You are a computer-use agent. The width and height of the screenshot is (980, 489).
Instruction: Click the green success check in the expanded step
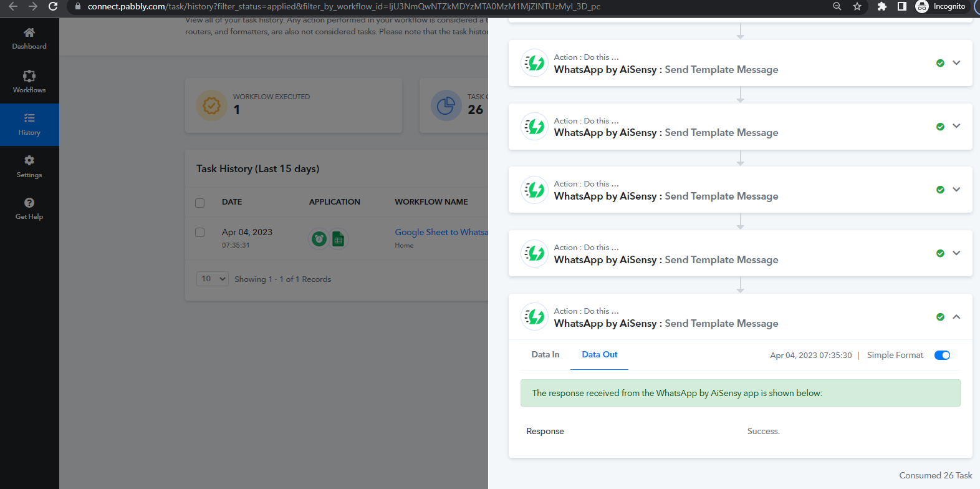tap(940, 317)
